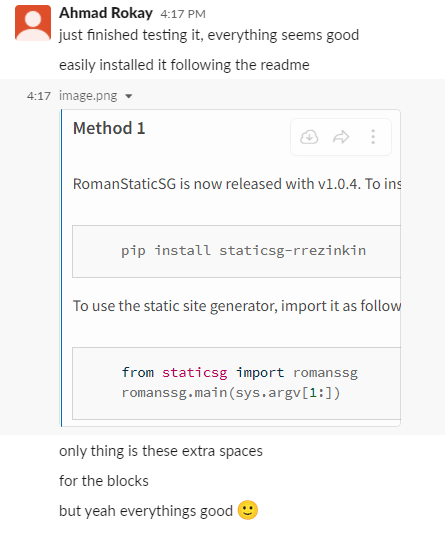This screenshot has width=445, height=533.
Task: Open Ahmad Rokay's user name link
Action: click(x=106, y=13)
